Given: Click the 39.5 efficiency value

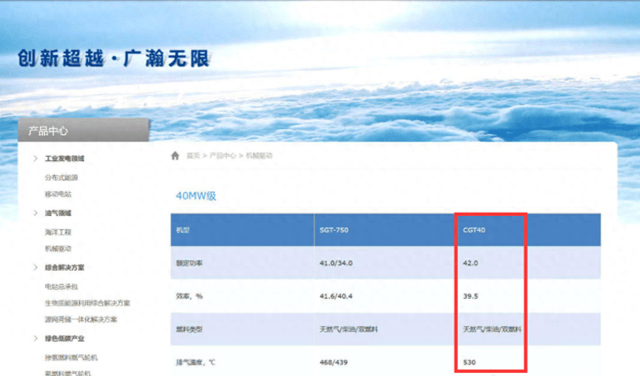Looking at the screenshot, I should (x=470, y=296).
